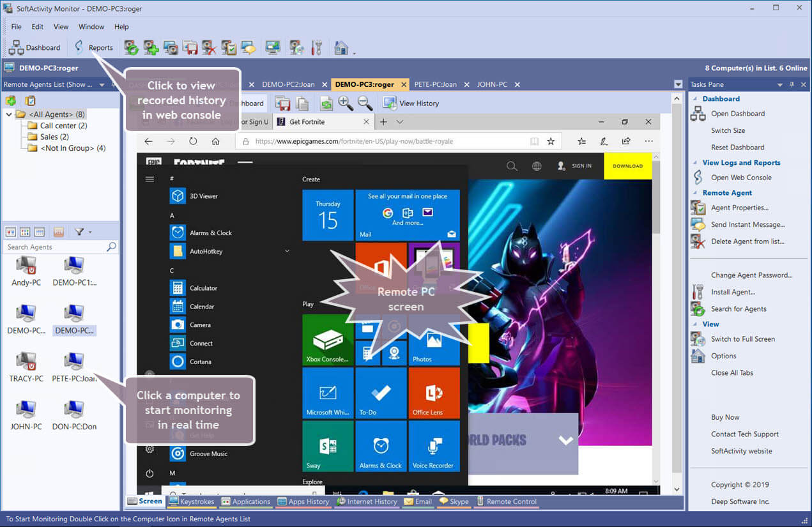Image resolution: width=812 pixels, height=527 pixels.
Task: Click the wrench and screwdriver tools icon
Action: 316,47
